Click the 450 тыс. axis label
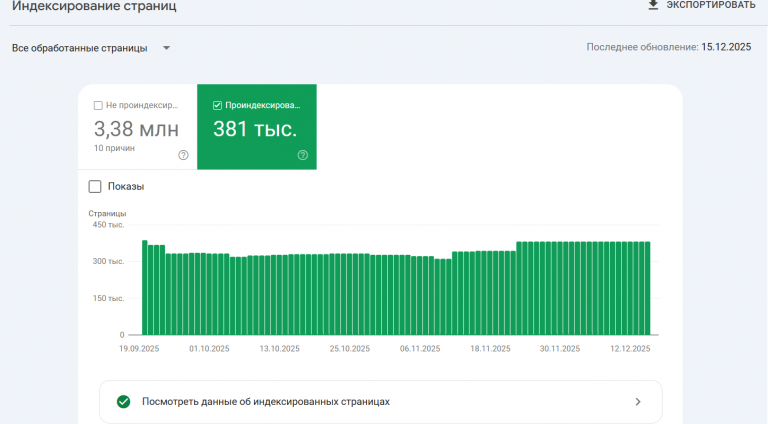This screenshot has height=424, width=768. click(x=107, y=225)
